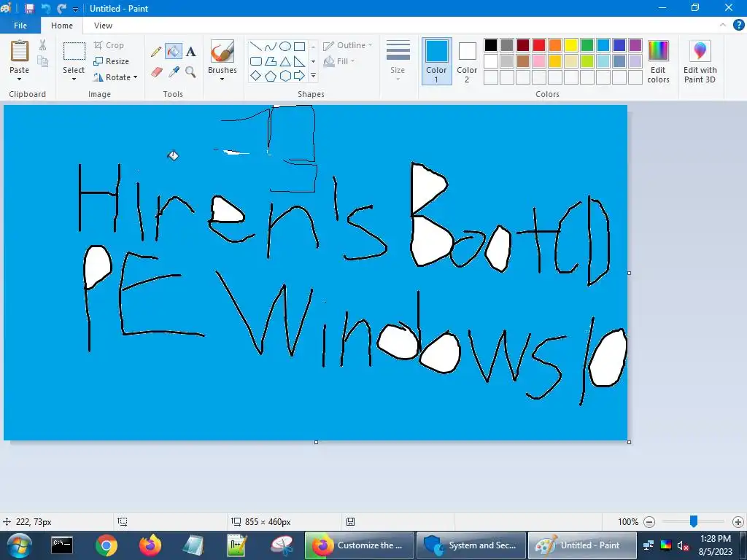747x560 pixels.
Task: Click the Brushes icon
Action: 222,51
